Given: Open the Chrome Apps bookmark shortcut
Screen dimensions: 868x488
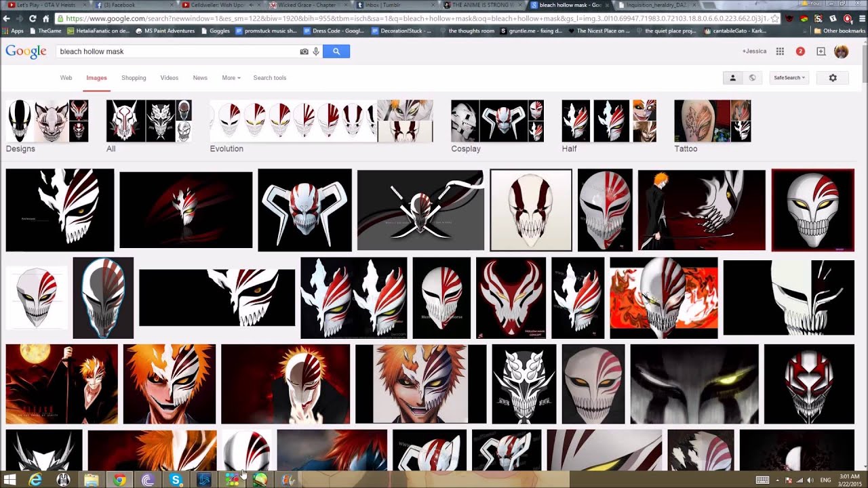Looking at the screenshot, I should point(13,30).
